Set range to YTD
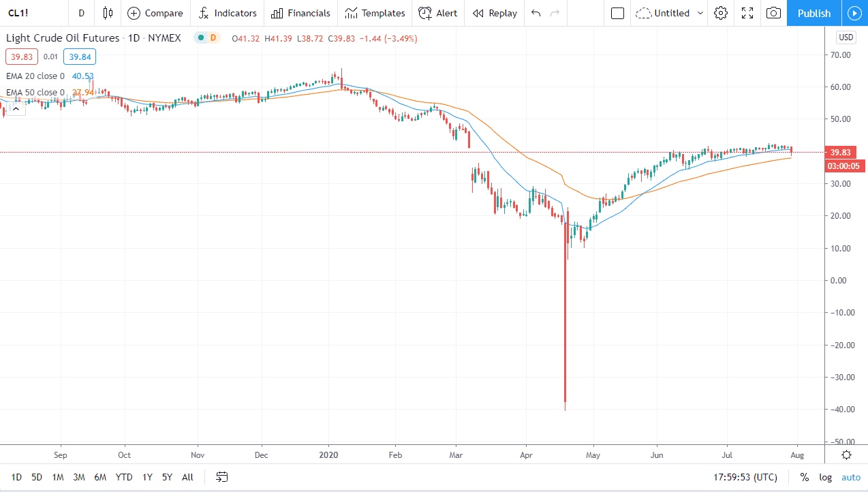The width and height of the screenshot is (868, 492). 124,477
